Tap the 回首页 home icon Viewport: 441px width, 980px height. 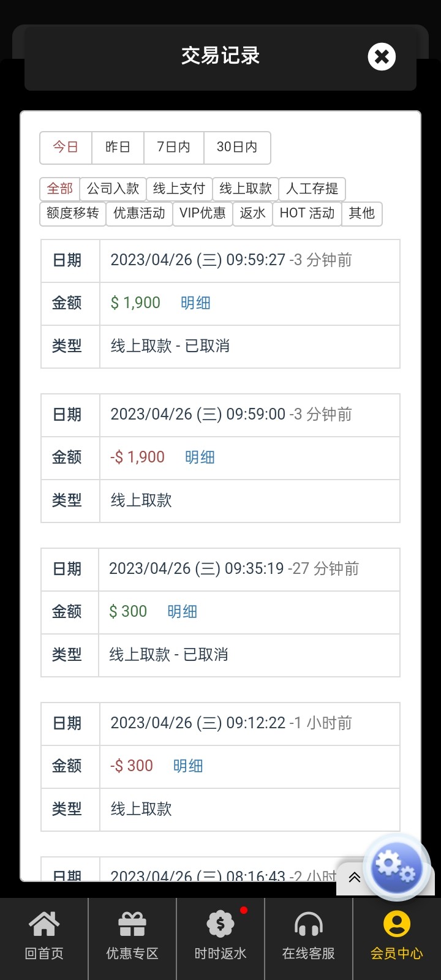click(44, 925)
